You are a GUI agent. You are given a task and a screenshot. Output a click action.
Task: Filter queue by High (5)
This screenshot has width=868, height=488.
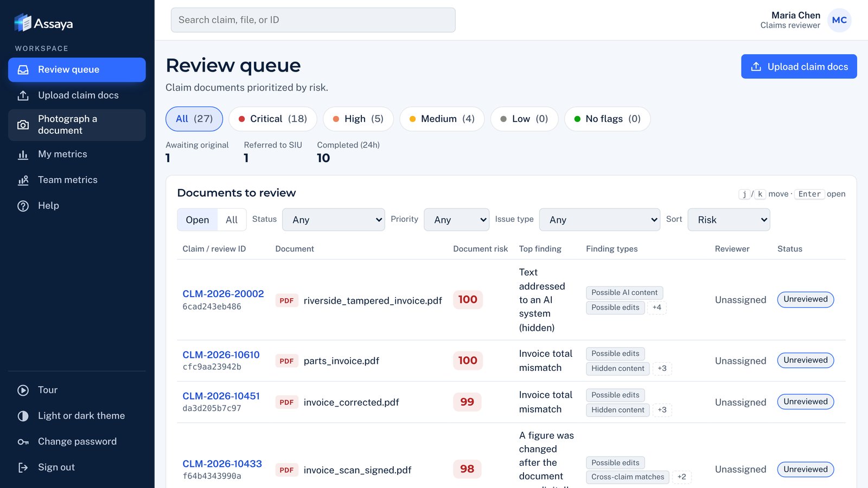point(358,119)
